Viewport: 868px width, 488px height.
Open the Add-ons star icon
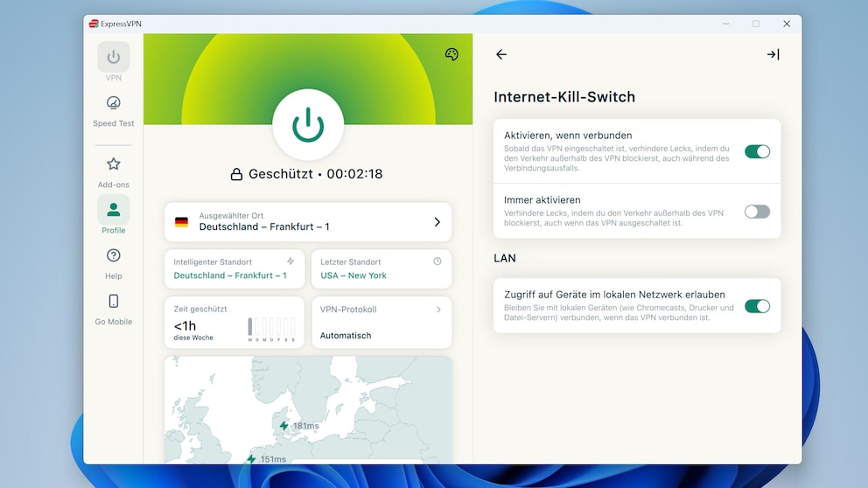click(x=114, y=164)
